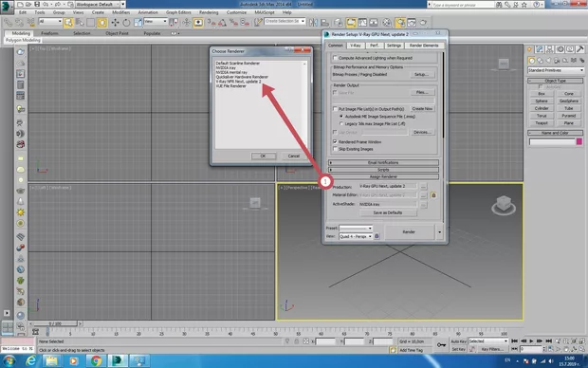
Task: Open the Modify command panel tab
Action: tap(540, 49)
